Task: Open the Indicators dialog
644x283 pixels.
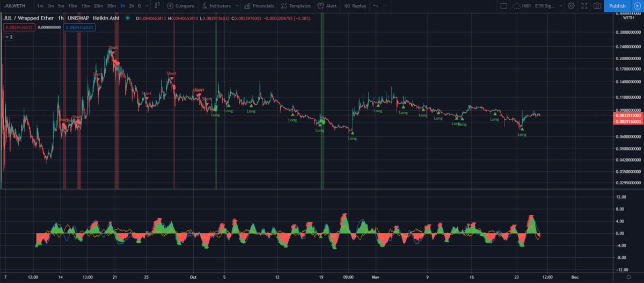Action: coord(216,6)
